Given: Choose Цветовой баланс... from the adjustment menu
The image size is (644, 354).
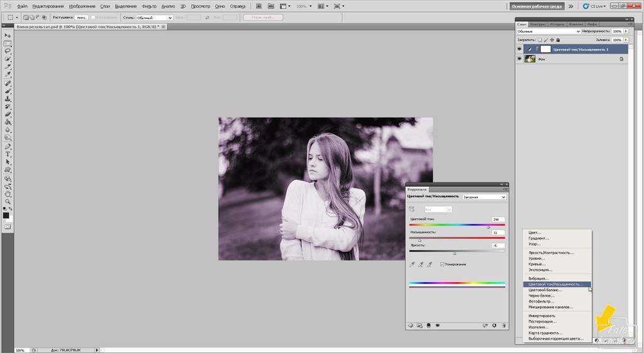Looking at the screenshot, I should click(545, 290).
